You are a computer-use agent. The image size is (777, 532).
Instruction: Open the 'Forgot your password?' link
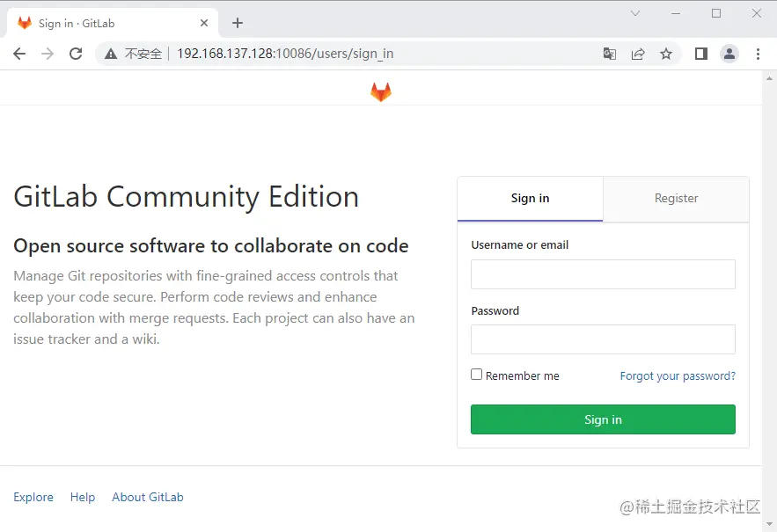678,376
